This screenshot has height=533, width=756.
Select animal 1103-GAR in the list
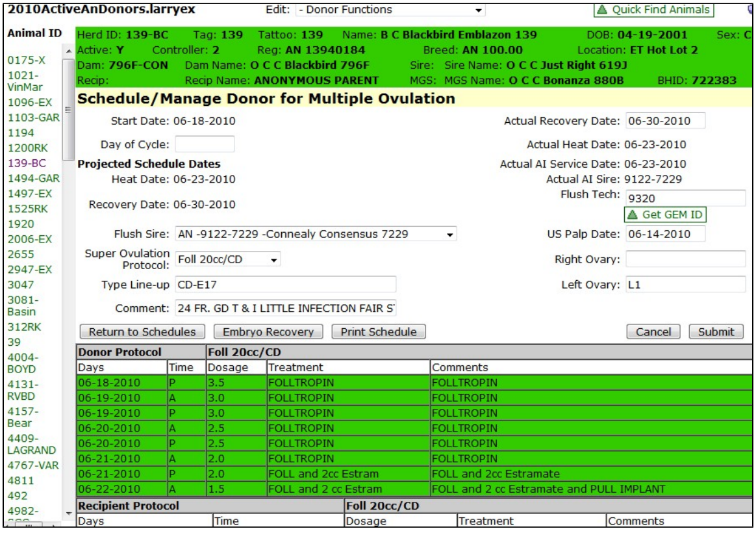(34, 118)
